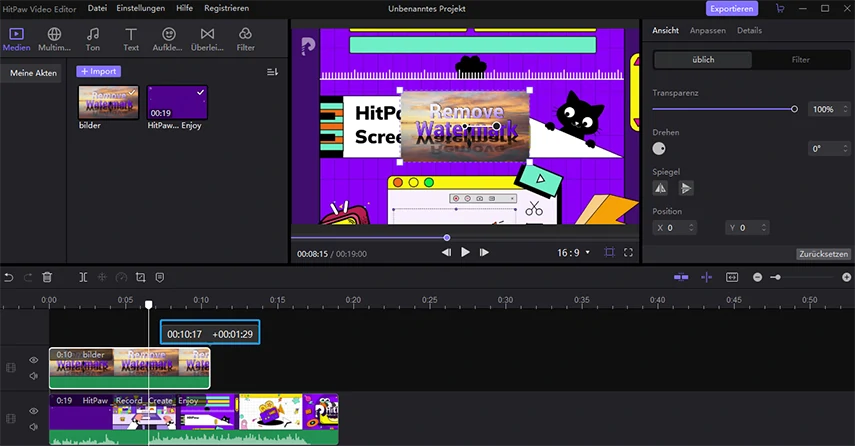Open the 16:9 aspect ratio dropdown
The width and height of the screenshot is (855, 446).
573,252
